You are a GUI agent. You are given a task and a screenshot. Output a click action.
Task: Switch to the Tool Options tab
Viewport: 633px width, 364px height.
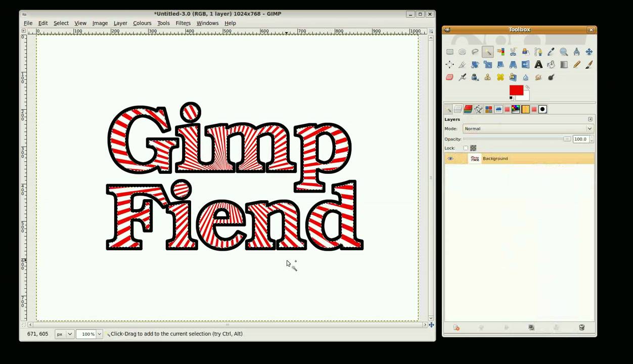pyautogui.click(x=448, y=109)
